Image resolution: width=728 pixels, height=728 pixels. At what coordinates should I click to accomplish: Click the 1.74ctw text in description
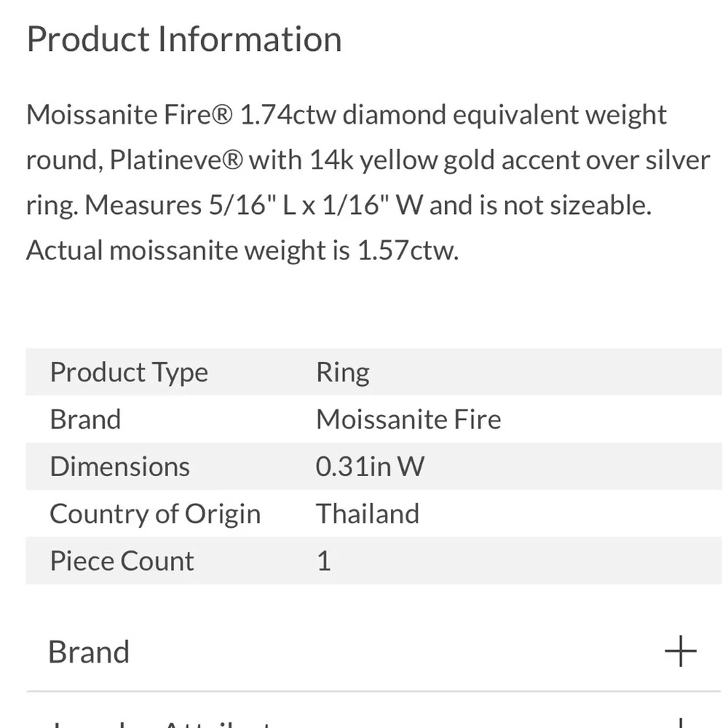(288, 115)
